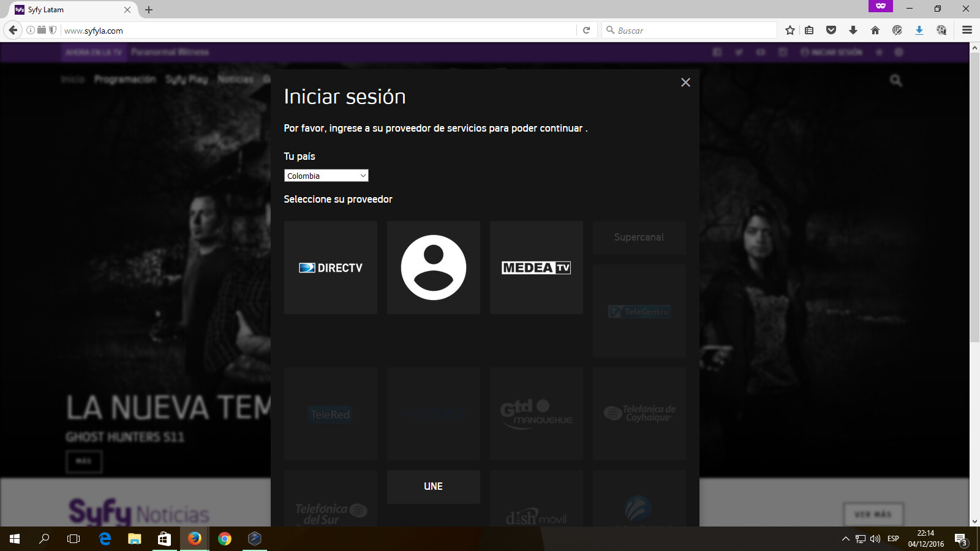Click the film reel extension icon

click(941, 30)
